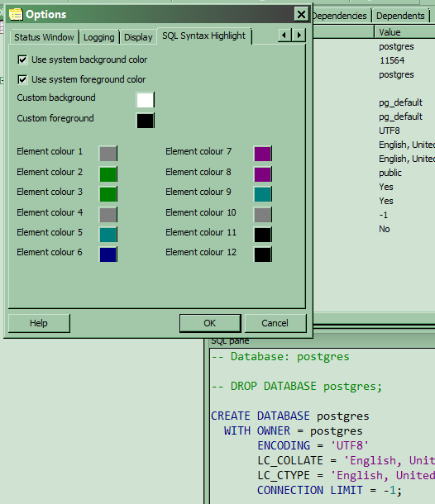
Task: Click the LC_COLLATE line in SQL pane
Action: click(x=346, y=460)
